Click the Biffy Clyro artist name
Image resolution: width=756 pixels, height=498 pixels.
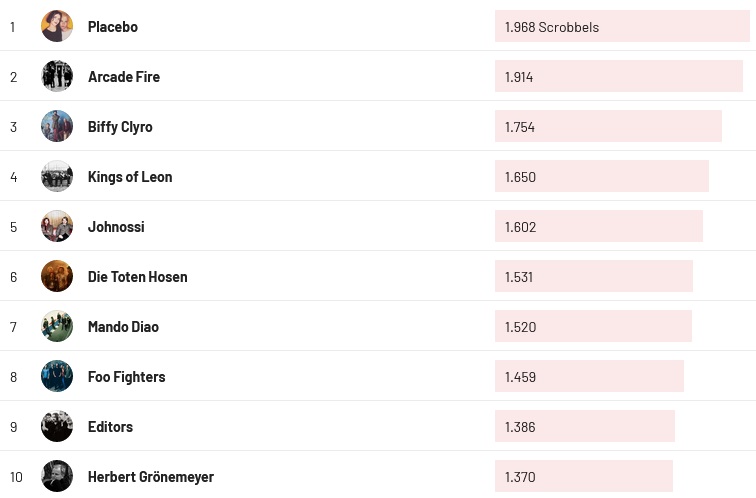click(120, 127)
